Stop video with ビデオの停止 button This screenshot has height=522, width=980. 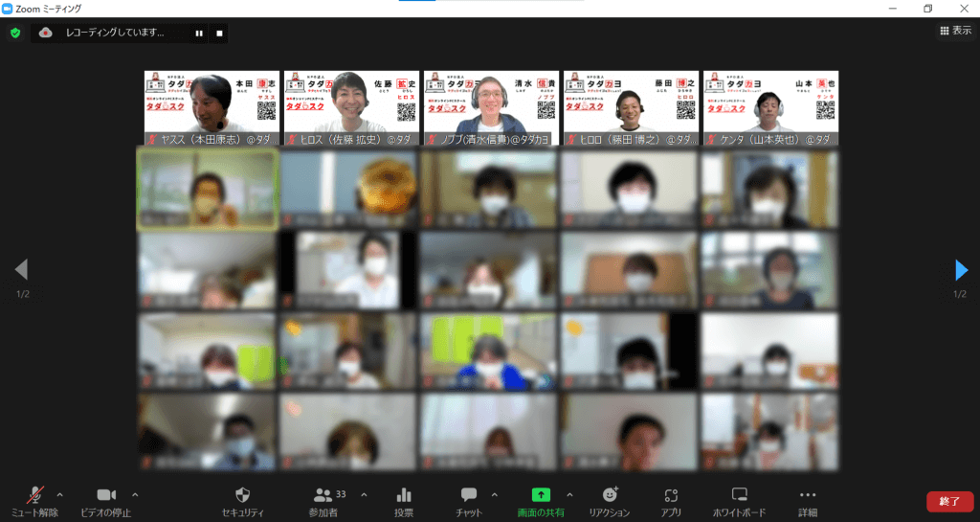pos(106,501)
